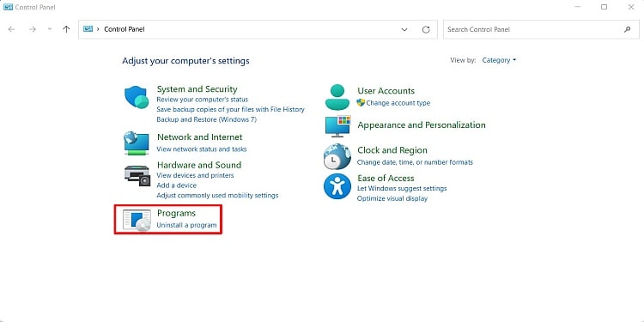Viewport: 644px width, 322px height.
Task: Click View network status and tasks
Action: [202, 149]
